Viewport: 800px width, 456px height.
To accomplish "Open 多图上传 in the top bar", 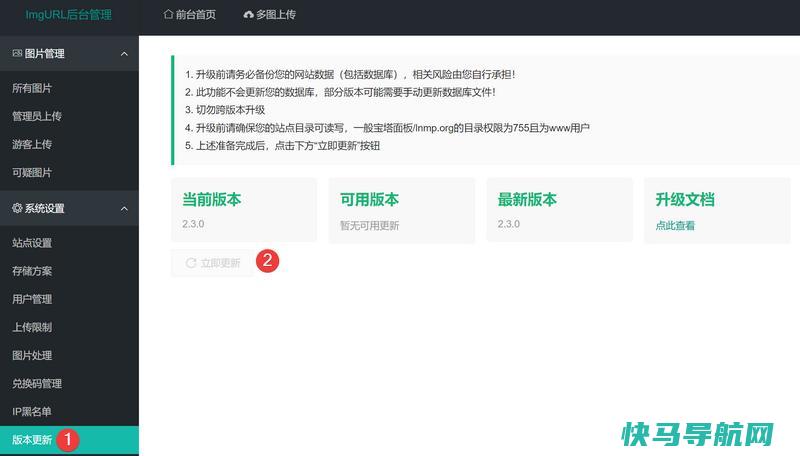I will (x=269, y=15).
